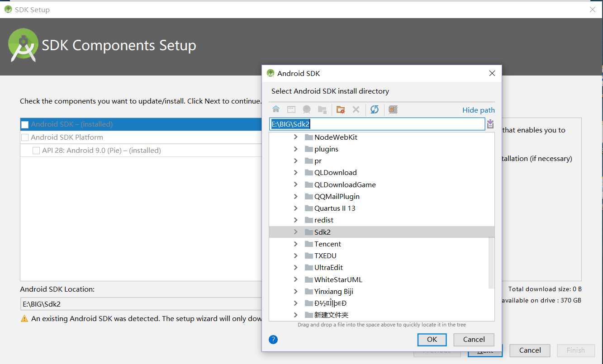This screenshot has height=364, width=603.
Task: Open help with the question mark icon
Action: pos(273,340)
